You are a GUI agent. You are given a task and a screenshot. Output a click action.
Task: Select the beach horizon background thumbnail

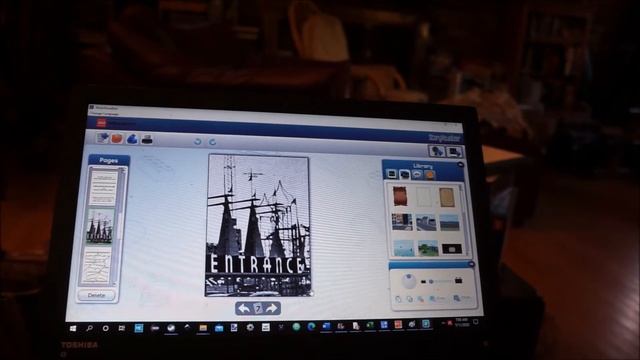pos(449,223)
